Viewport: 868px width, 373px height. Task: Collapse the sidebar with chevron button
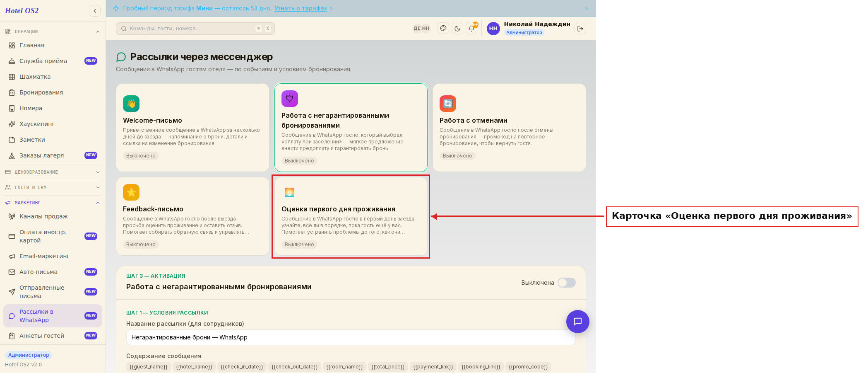tap(95, 11)
